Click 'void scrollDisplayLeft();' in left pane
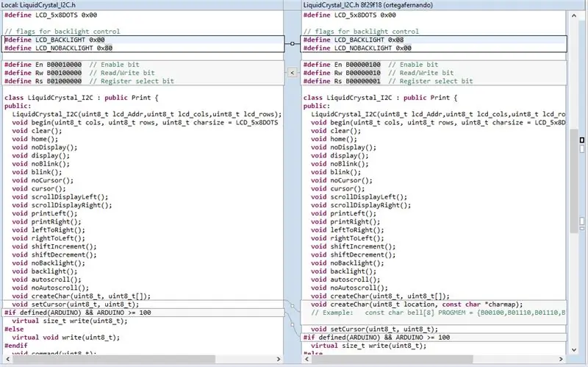 (x=60, y=196)
